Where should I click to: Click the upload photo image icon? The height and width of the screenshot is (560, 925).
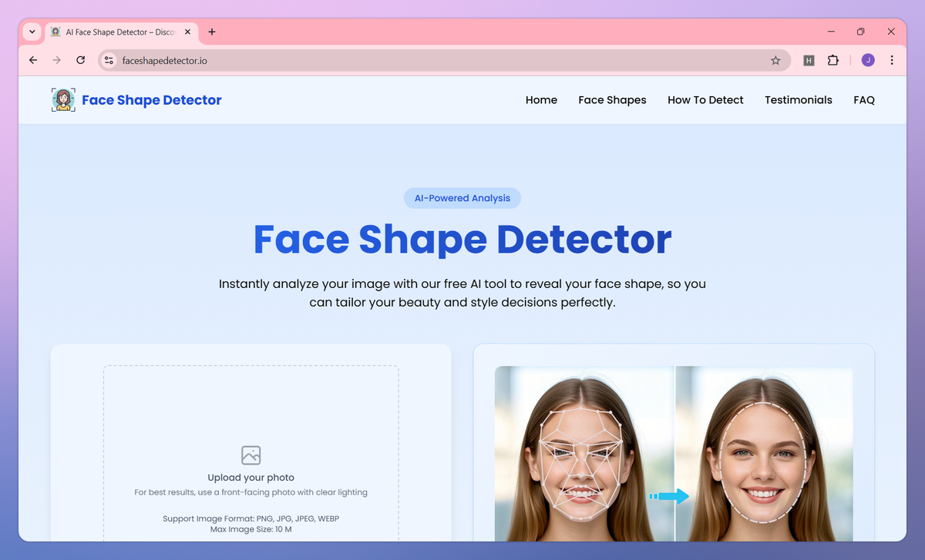(x=251, y=455)
